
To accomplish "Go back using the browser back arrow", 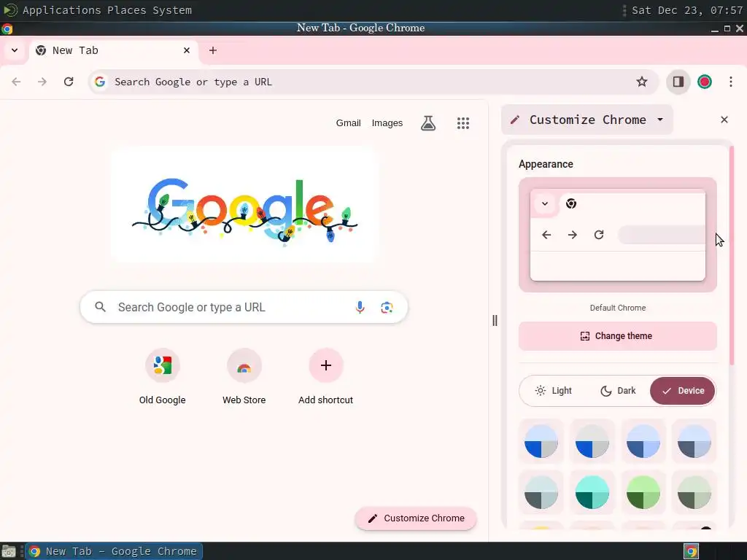I will [x=16, y=82].
